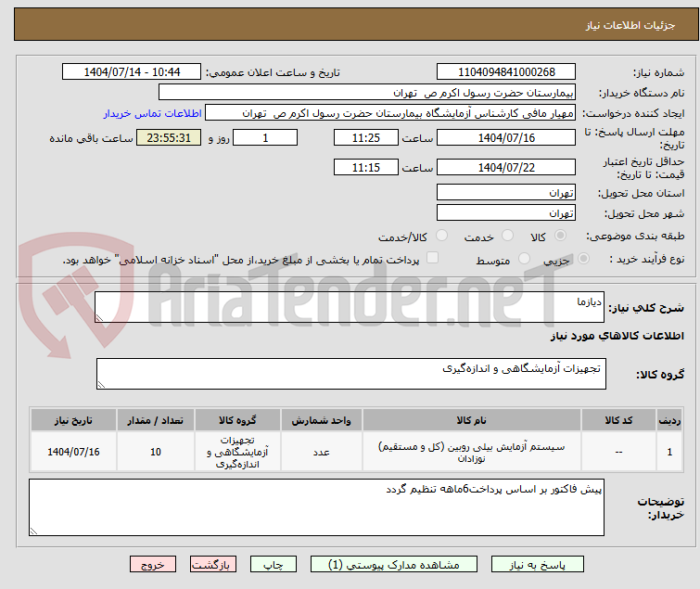Viewport: 700px width, 589px height.
Task: Click the شهر محل تحویل تهران field
Action: pos(506,213)
